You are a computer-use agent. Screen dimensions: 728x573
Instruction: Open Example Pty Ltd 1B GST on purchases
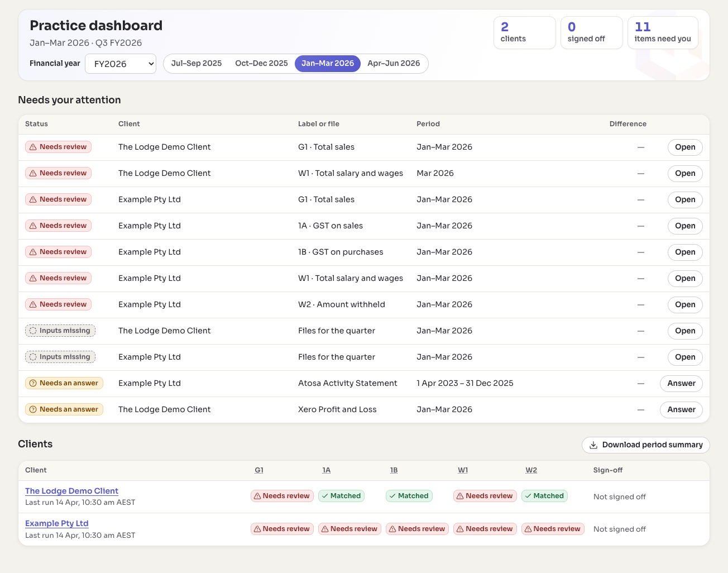click(x=685, y=252)
